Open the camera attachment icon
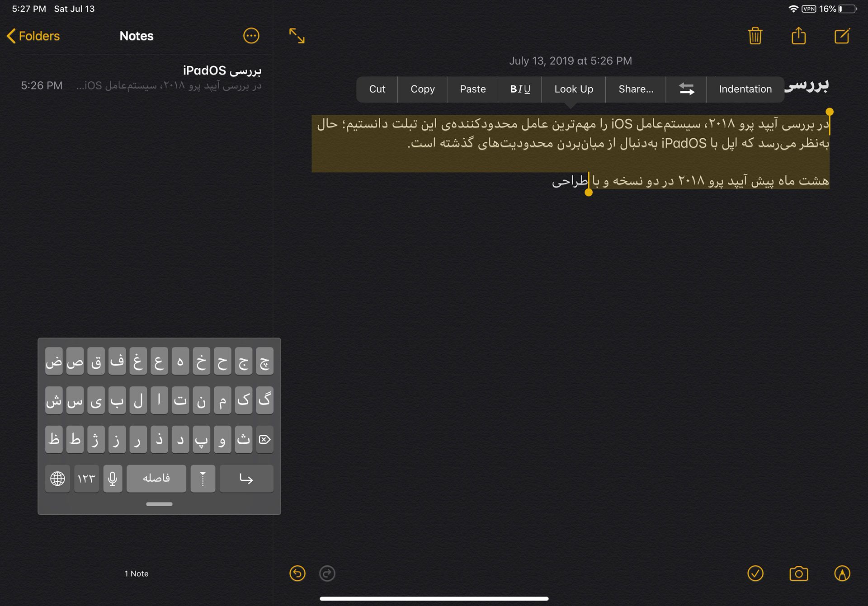 (x=798, y=573)
